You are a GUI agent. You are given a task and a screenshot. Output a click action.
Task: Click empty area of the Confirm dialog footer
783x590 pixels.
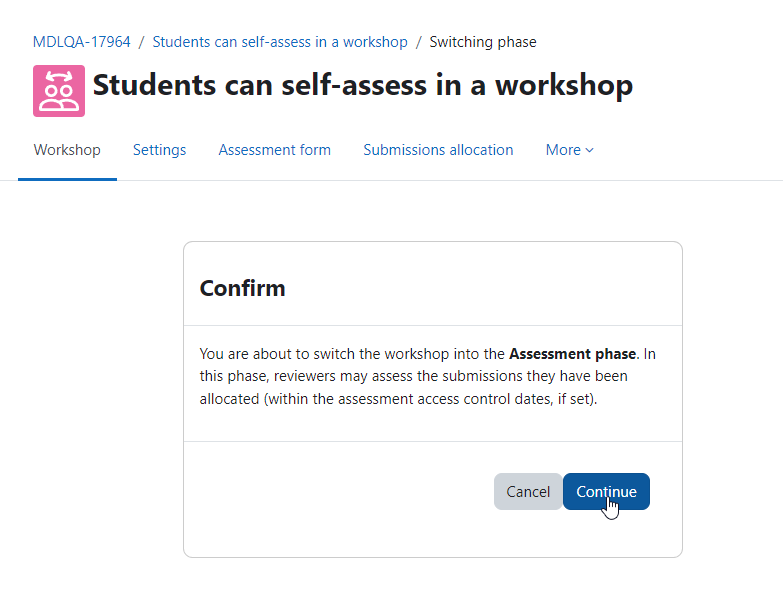coord(340,492)
